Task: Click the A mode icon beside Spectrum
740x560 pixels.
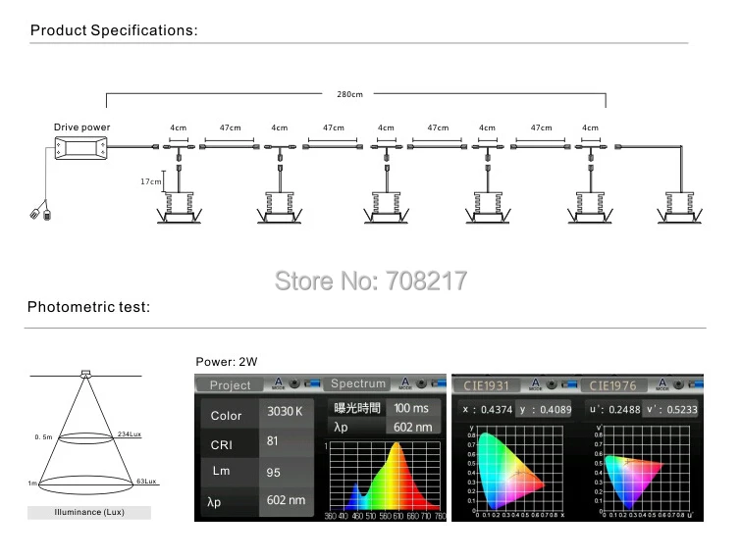Action: click(x=405, y=383)
